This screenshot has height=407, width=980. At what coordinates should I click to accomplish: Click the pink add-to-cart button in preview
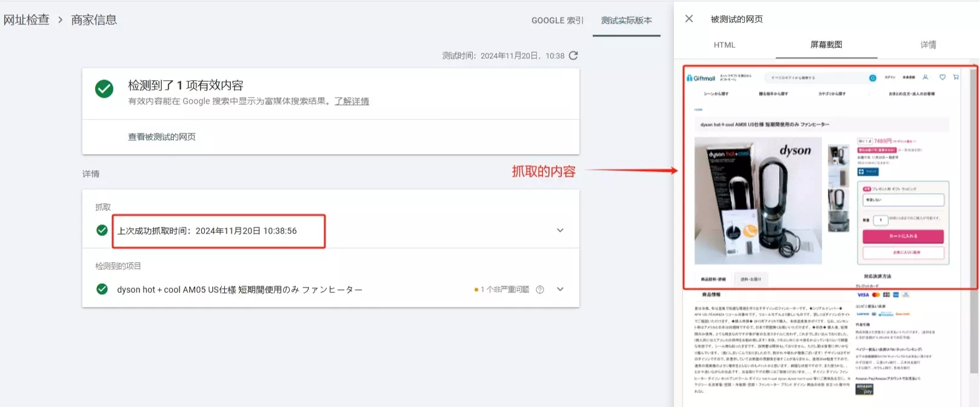coord(903,236)
